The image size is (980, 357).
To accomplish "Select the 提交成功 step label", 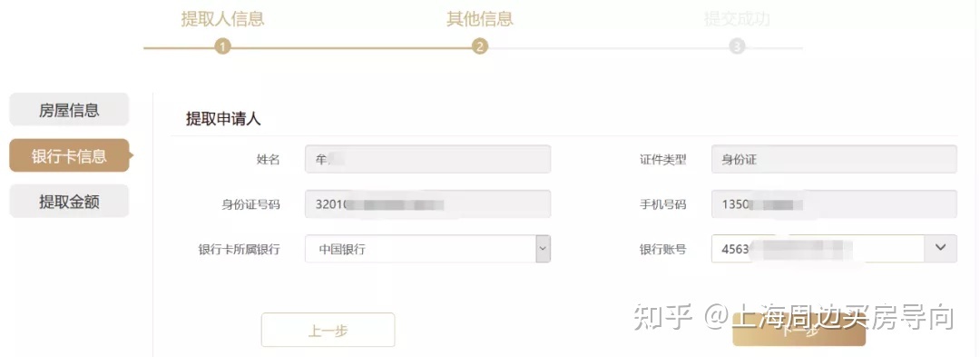I will point(737,19).
